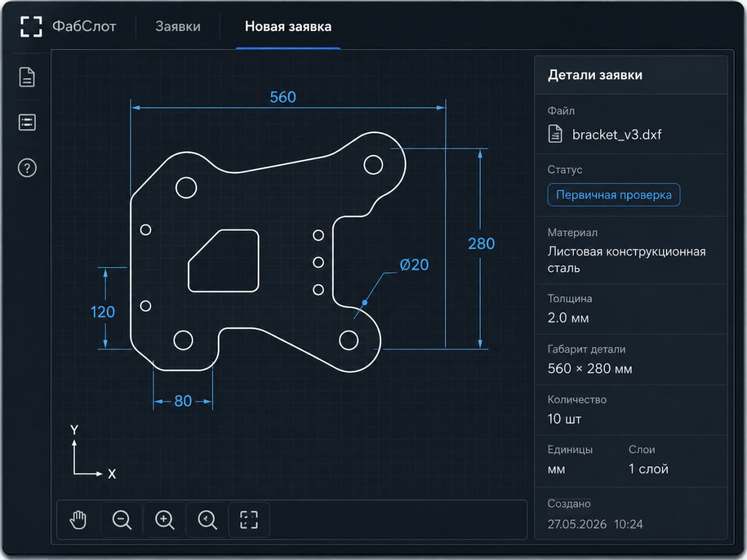Click the file icon beside bracket_v3.dxf
The width and height of the screenshot is (747, 560).
coord(555,134)
